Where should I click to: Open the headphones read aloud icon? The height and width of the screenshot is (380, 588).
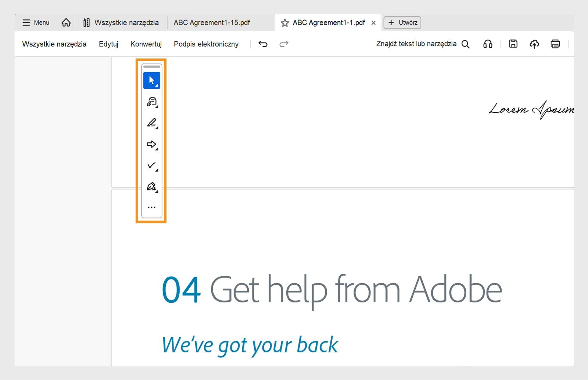pyautogui.click(x=488, y=44)
